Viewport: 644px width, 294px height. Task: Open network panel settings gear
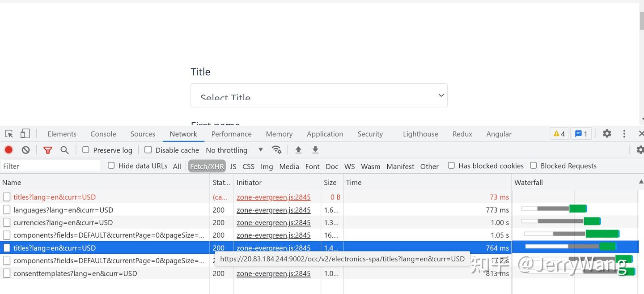click(640, 150)
